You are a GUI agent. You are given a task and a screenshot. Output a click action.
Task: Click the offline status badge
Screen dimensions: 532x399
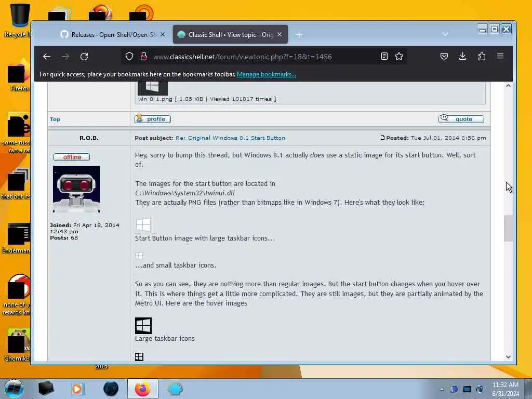(72, 157)
